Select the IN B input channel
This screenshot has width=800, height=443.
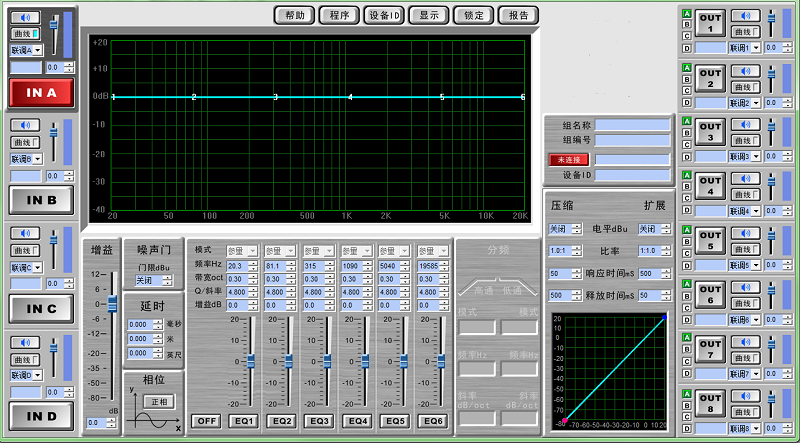pyautogui.click(x=40, y=200)
